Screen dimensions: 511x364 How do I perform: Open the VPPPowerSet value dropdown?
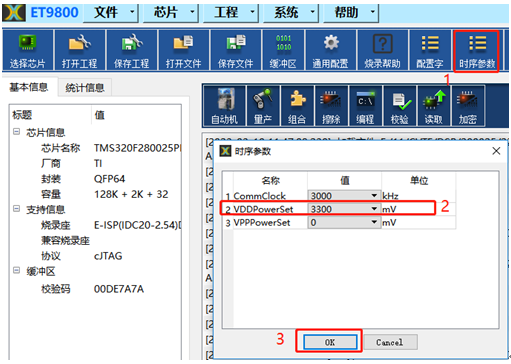tap(374, 222)
